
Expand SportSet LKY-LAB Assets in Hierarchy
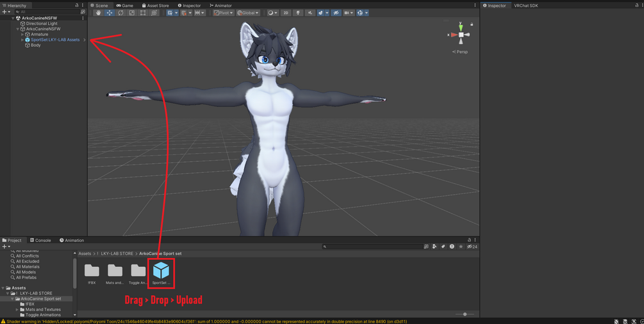pos(22,40)
